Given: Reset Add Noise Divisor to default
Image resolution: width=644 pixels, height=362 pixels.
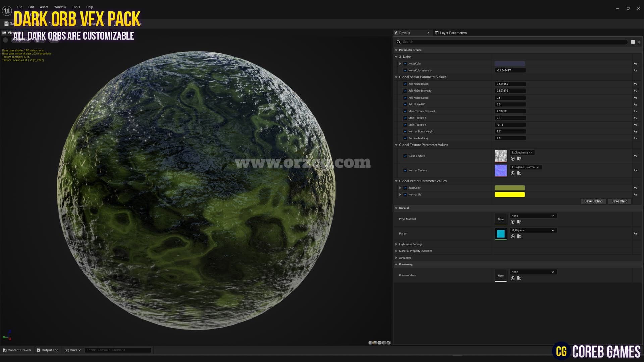Looking at the screenshot, I should [x=635, y=84].
